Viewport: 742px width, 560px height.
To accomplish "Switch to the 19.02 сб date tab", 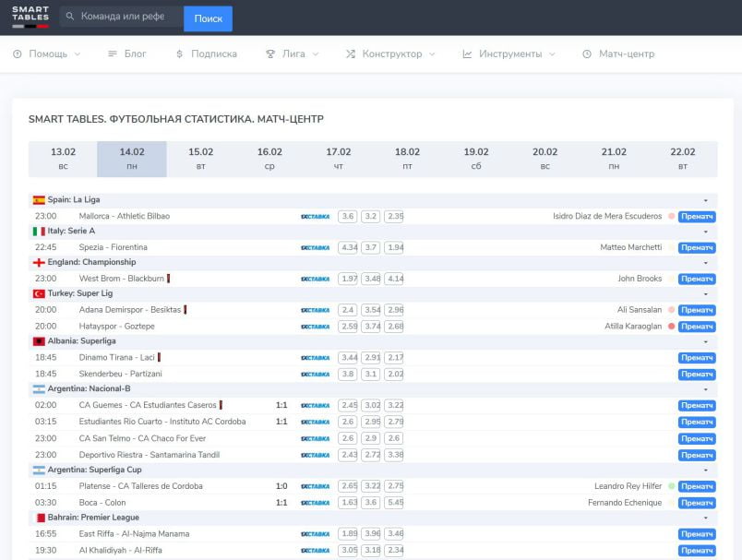I will pos(476,159).
